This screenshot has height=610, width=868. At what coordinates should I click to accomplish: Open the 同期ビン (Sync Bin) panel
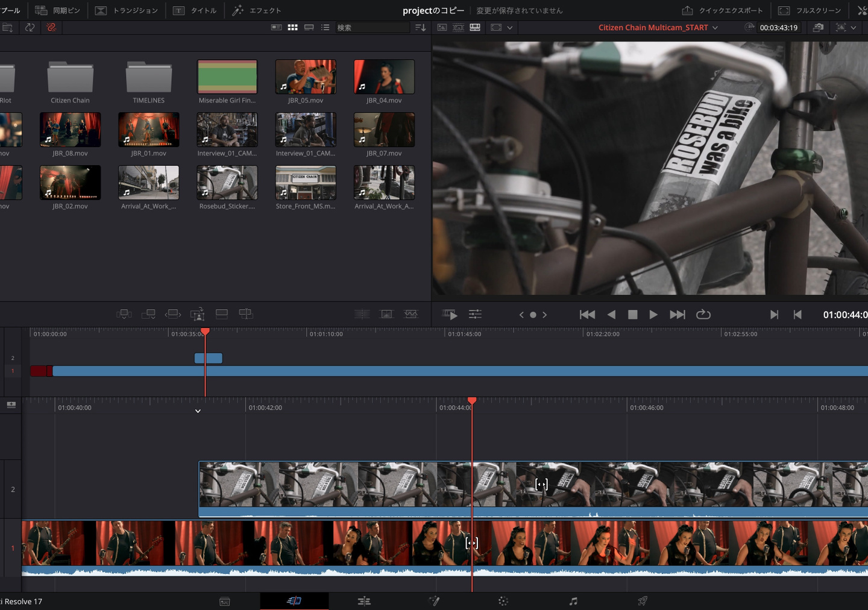click(x=57, y=10)
